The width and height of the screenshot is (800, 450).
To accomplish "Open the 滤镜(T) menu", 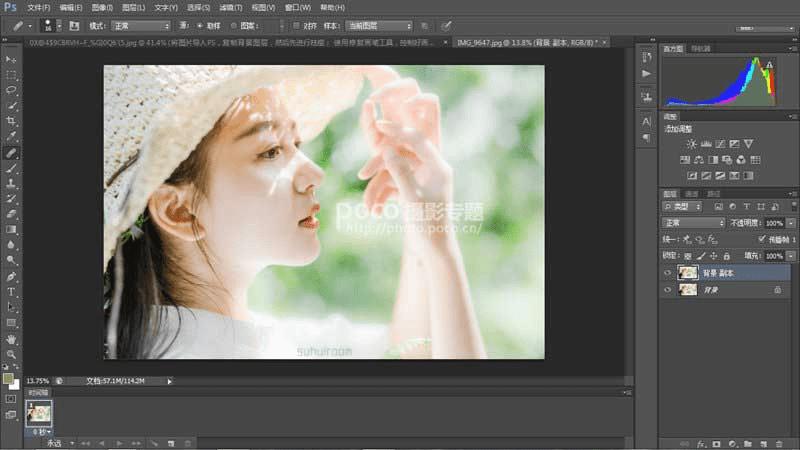I will [230, 8].
